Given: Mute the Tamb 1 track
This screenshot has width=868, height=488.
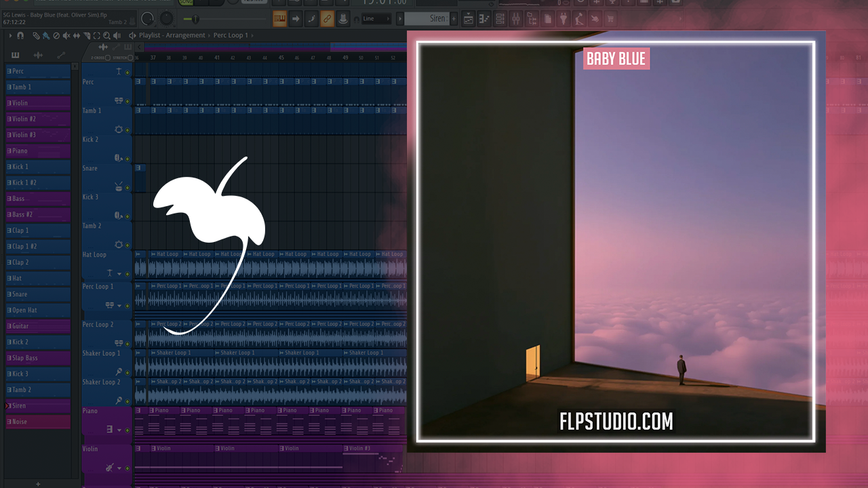Looking at the screenshot, I should point(127,130).
